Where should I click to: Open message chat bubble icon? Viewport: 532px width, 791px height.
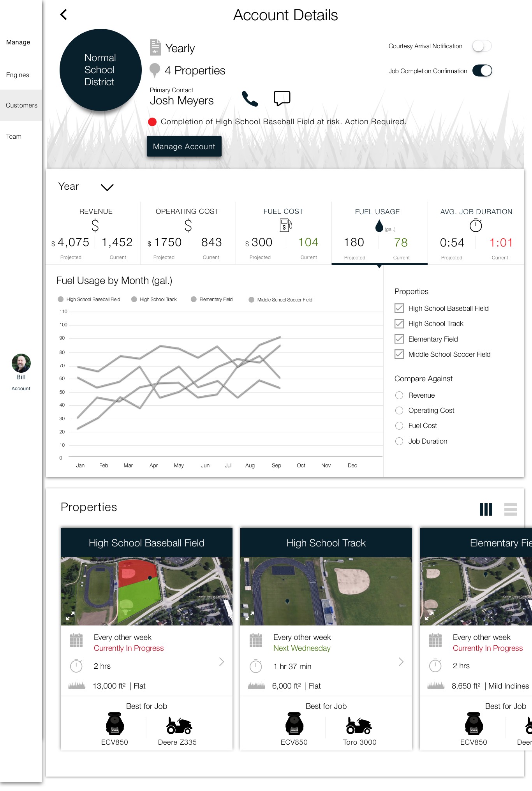(282, 98)
